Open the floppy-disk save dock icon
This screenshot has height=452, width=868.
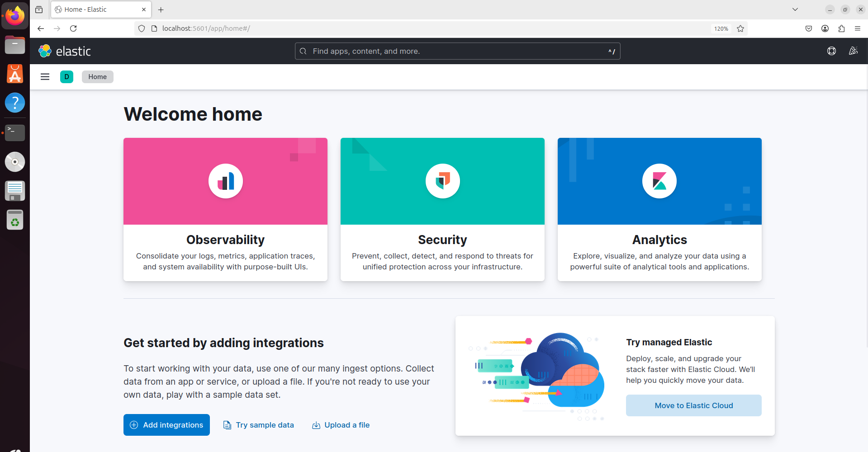[x=15, y=191]
